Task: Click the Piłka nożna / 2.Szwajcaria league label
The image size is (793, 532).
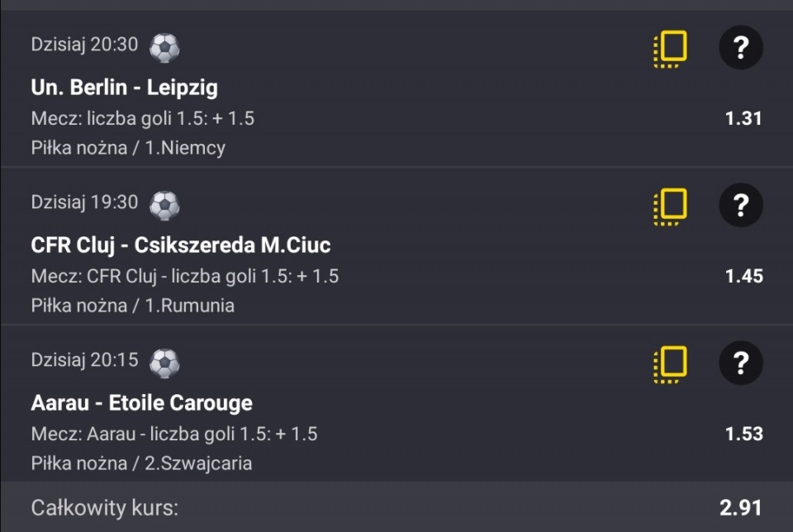Action: [141, 463]
